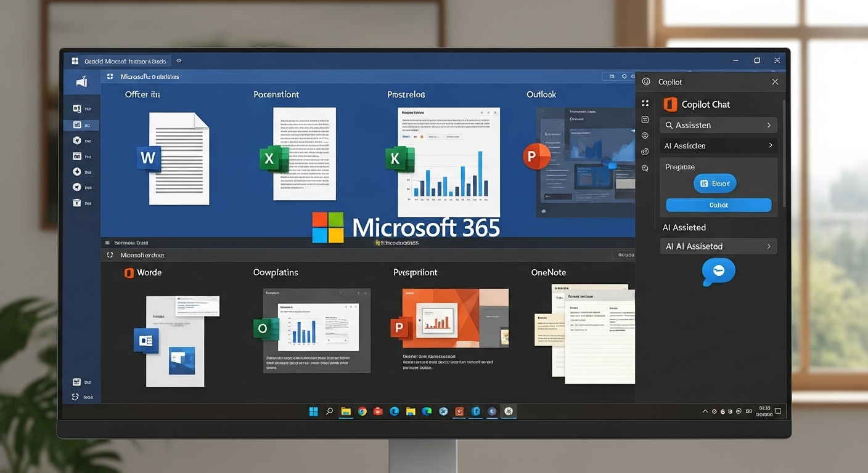The width and height of the screenshot is (868, 473).
Task: Close the Copilot panel
Action: pos(775,81)
